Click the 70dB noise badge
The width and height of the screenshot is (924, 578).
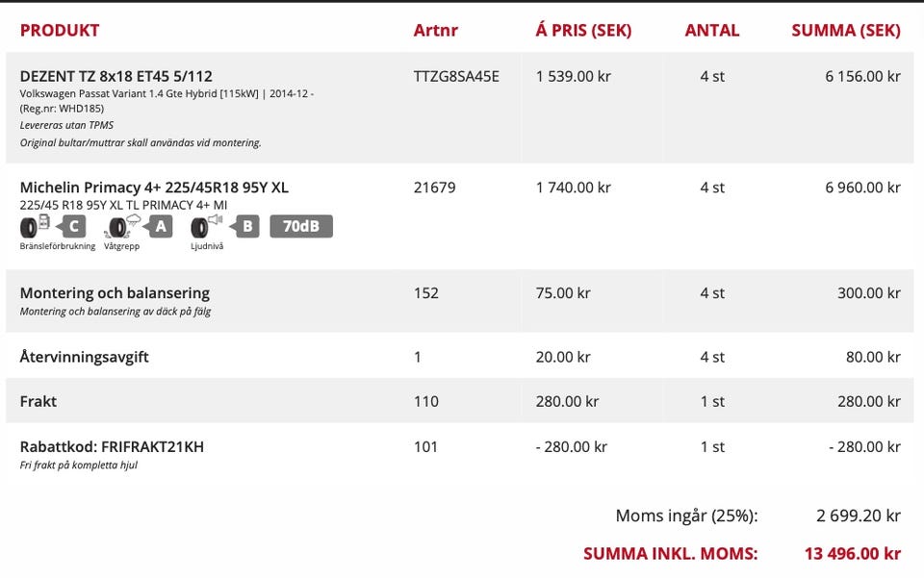point(301,227)
